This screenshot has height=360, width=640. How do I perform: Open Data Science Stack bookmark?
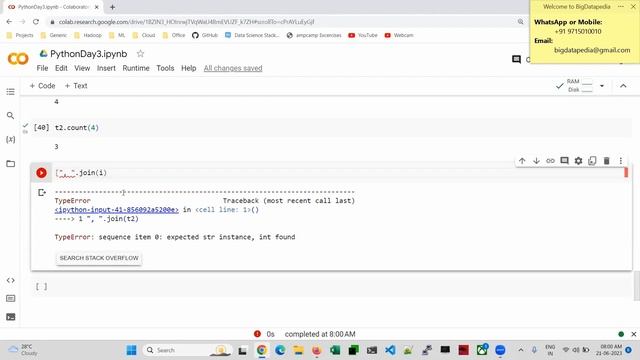point(252,36)
